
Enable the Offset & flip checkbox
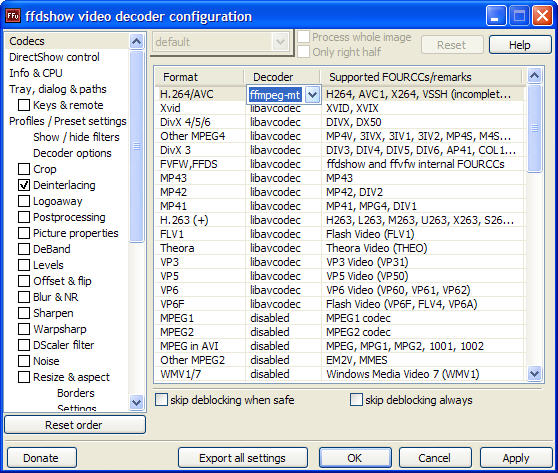pyautogui.click(x=24, y=281)
